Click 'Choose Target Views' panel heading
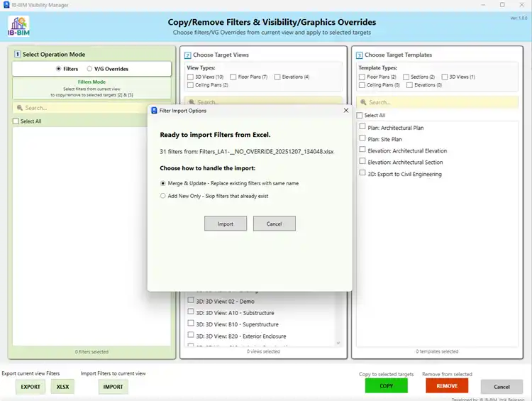The width and height of the screenshot is (532, 401). pos(221,55)
